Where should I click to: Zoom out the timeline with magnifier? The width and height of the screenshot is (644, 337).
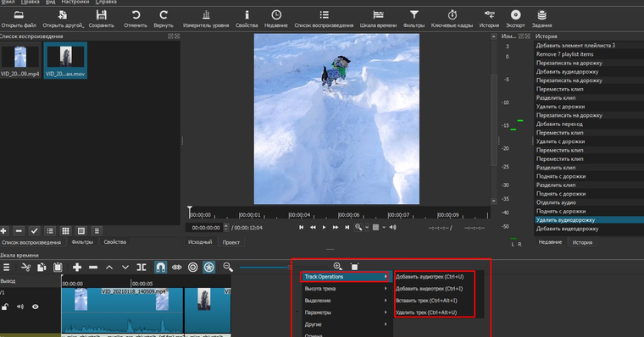[228, 268]
